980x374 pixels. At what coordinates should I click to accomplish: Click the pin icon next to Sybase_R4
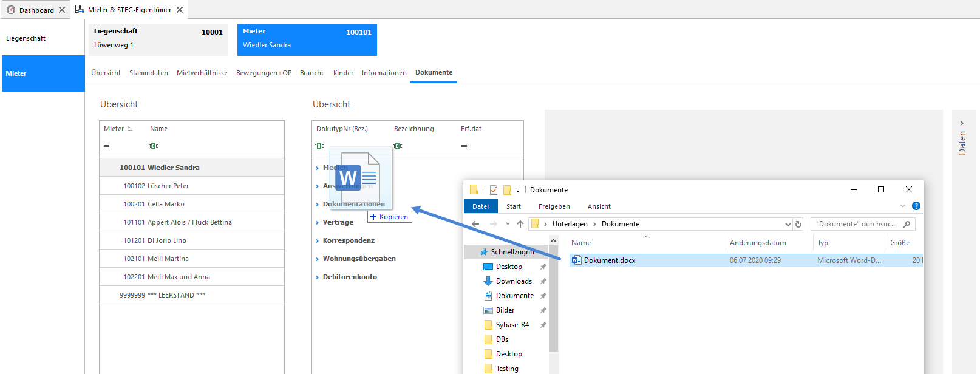click(x=543, y=325)
